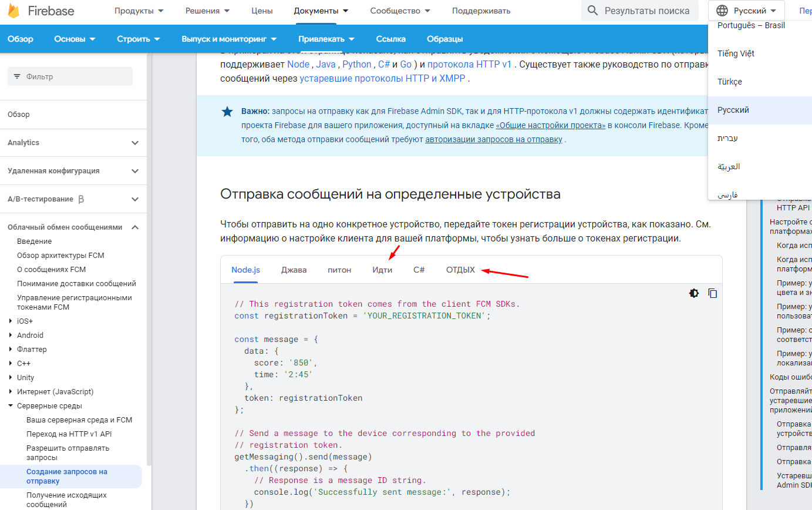Open устаревшие протоколы HTTP и XMPP link
812x510 pixels.
tap(383, 78)
